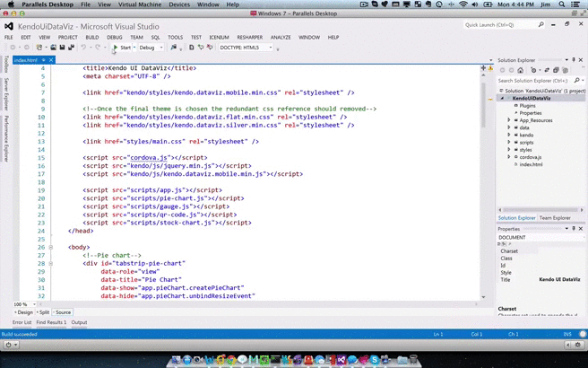This screenshot has width=588, height=368.
Task: Click the Redo arrow icon
Action: (x=98, y=48)
